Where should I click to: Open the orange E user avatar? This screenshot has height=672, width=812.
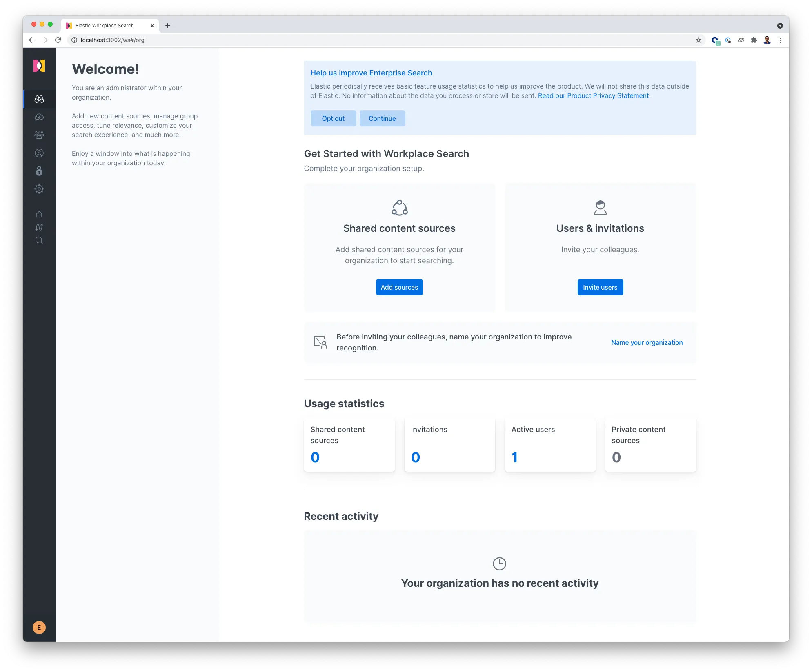pos(39,628)
